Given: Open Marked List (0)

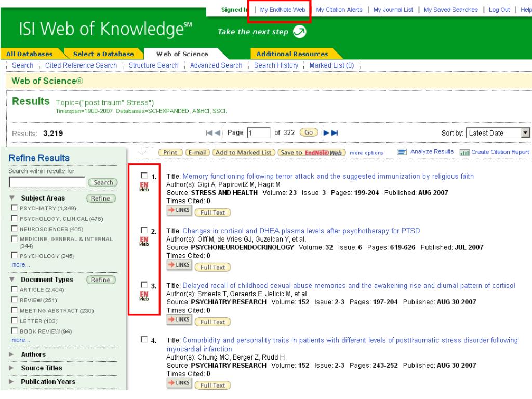Looking at the screenshot, I should pos(332,65).
